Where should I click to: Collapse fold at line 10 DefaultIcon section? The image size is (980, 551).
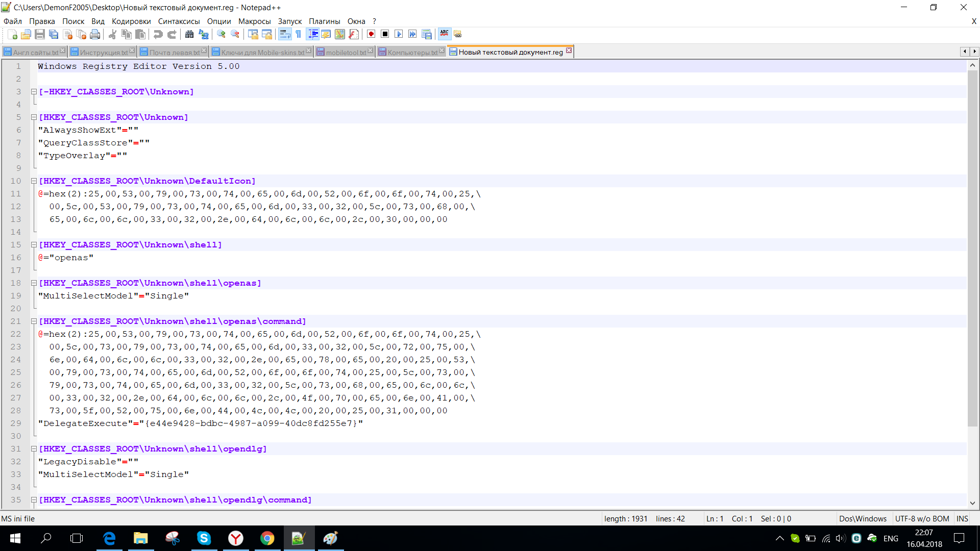tap(34, 181)
